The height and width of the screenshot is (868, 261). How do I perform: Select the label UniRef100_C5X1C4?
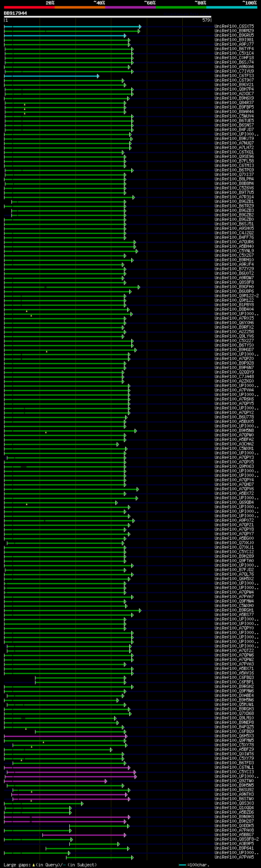click(x=234, y=53)
